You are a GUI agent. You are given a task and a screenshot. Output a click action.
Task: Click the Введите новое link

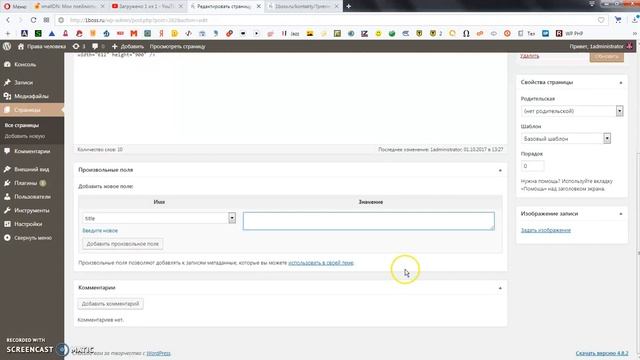coord(100,231)
